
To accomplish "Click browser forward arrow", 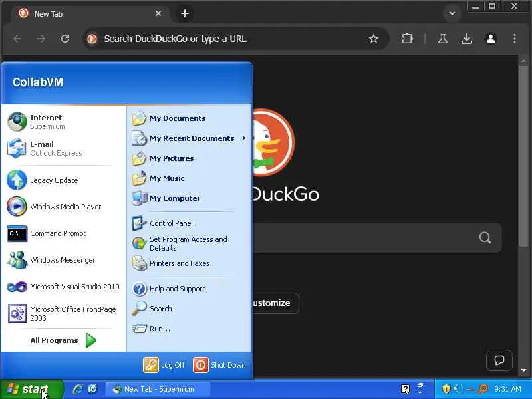I will pyautogui.click(x=41, y=39).
